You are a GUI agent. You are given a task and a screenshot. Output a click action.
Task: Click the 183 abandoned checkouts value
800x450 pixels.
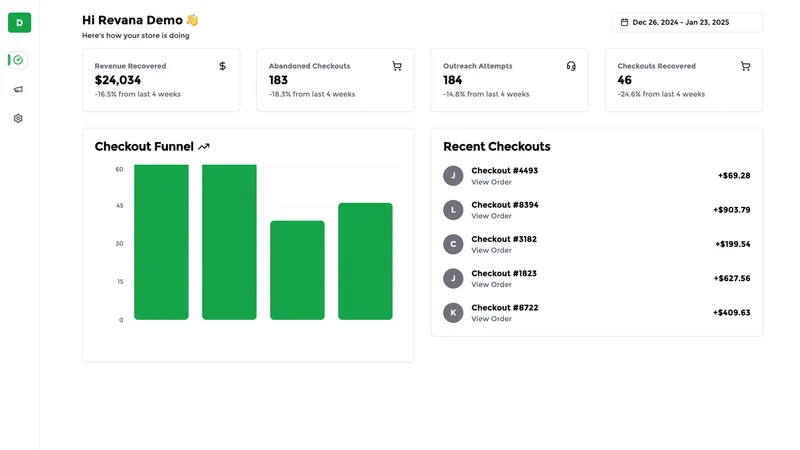tap(278, 80)
